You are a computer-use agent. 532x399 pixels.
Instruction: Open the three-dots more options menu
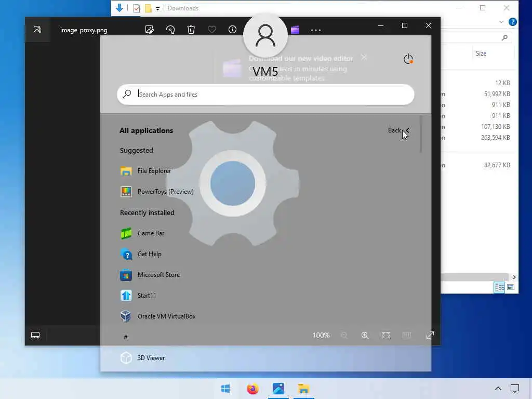pyautogui.click(x=316, y=30)
